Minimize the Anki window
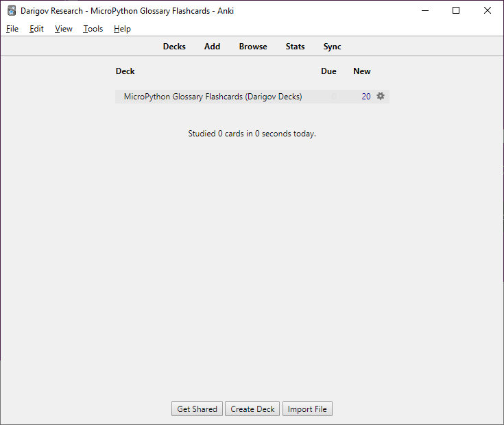 click(425, 10)
